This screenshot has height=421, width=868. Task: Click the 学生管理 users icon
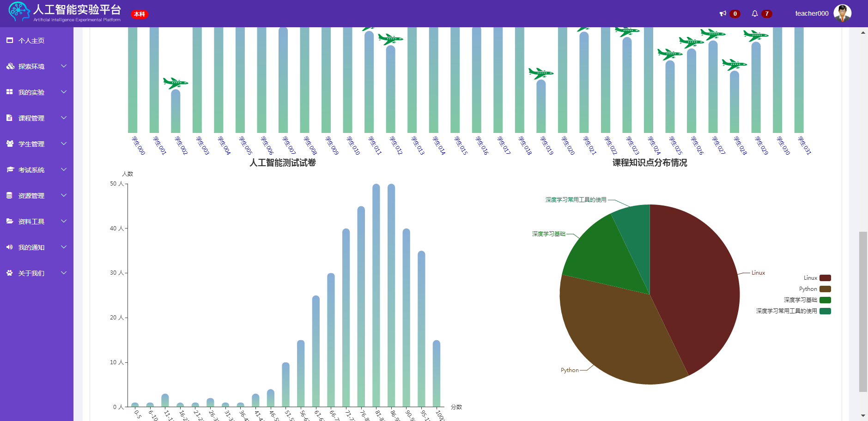[10, 144]
